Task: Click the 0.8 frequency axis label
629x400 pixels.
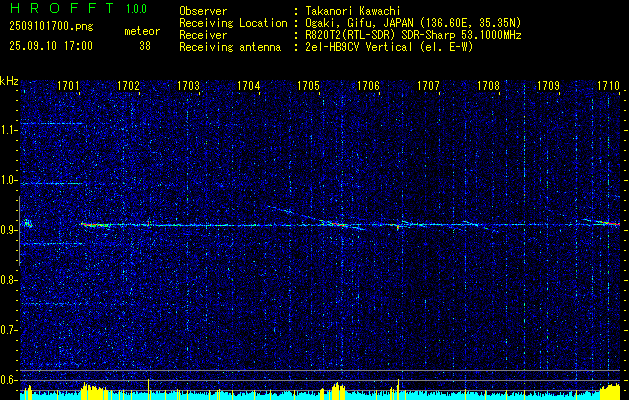Action: (8, 280)
